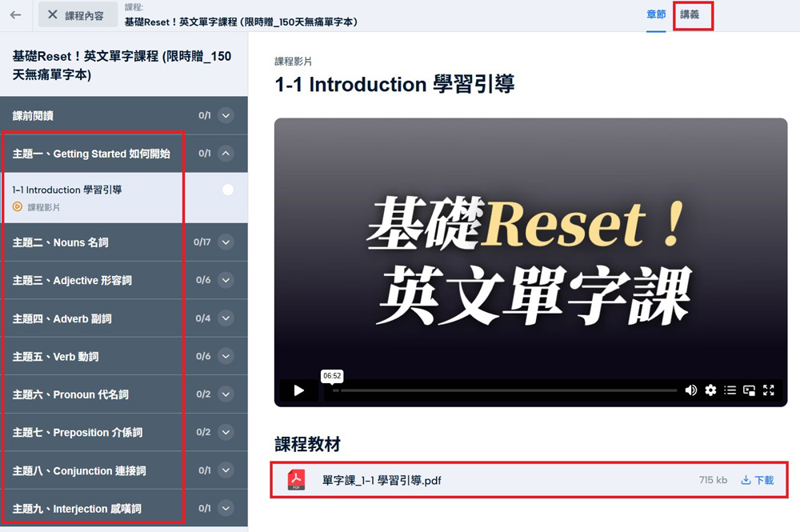Open 單字課_1-1 學習引導.pdf file

pyautogui.click(x=382, y=481)
